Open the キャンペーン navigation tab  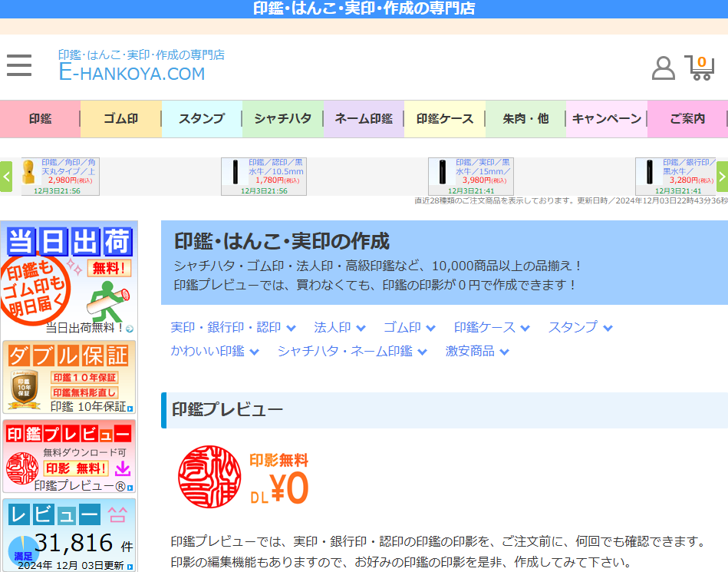coord(607,119)
